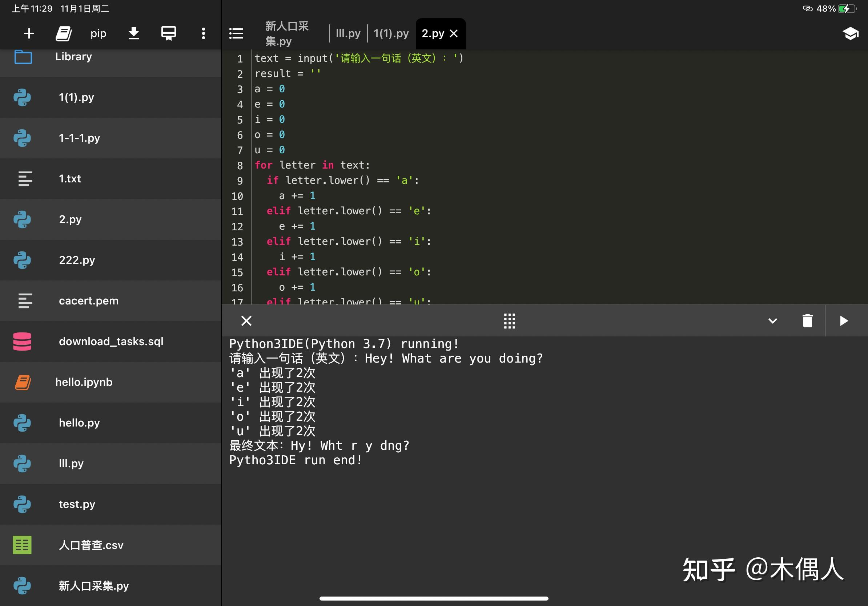This screenshot has height=606, width=868.
Task: Tap the plus icon to add file
Action: coord(29,34)
